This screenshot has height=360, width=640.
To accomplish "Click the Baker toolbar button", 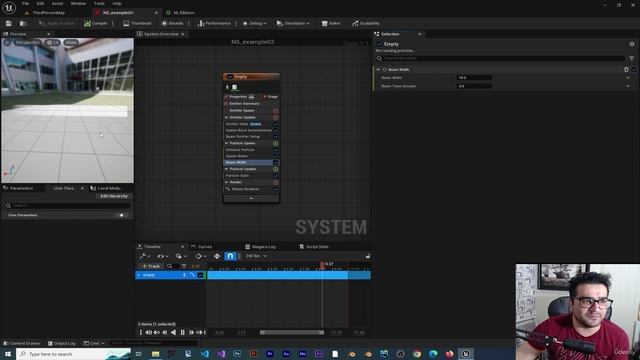I will coord(331,23).
